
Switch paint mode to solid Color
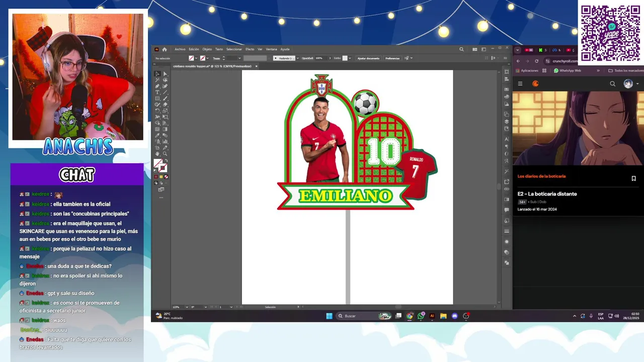point(156,176)
